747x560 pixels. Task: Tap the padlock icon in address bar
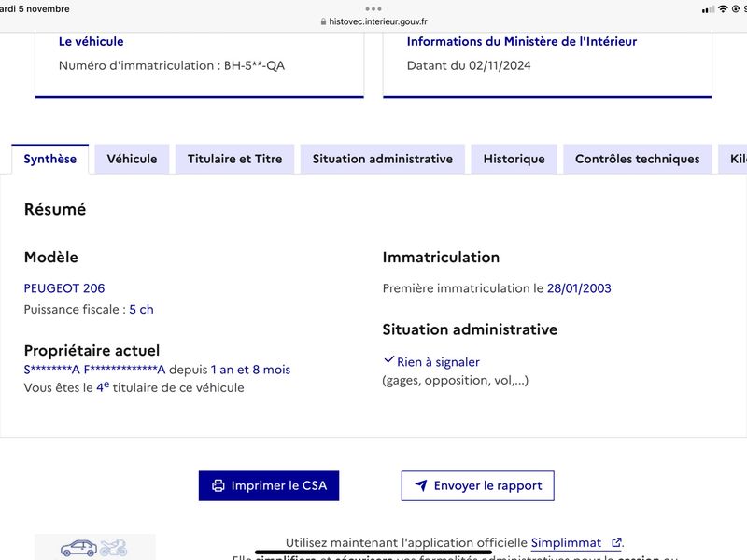click(323, 21)
